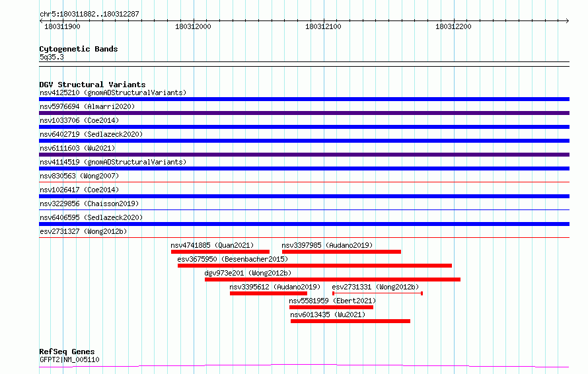Select the nsv1026417 (Coe2014) label
588x374 pixels.
point(79,190)
